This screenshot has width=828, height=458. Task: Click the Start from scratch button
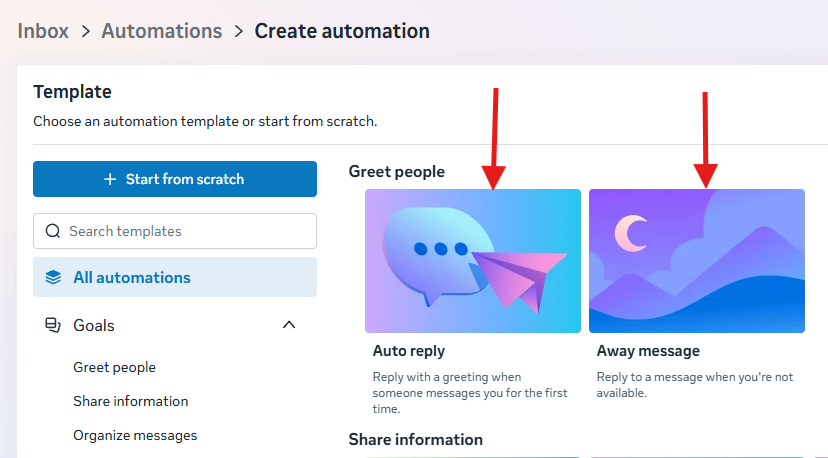pos(175,179)
